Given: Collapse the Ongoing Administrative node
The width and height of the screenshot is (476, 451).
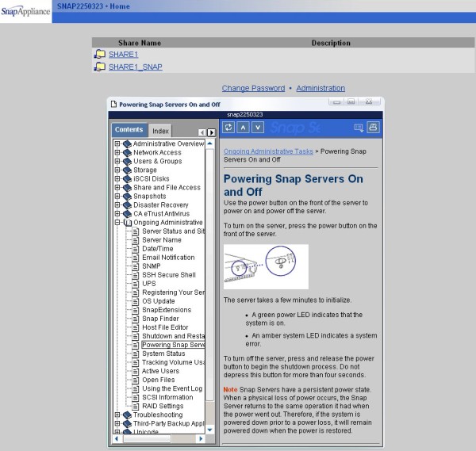Looking at the screenshot, I should point(117,223).
